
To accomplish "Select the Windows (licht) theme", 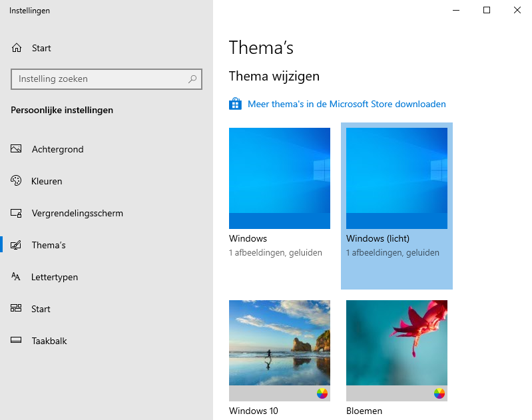I will 397,178.
